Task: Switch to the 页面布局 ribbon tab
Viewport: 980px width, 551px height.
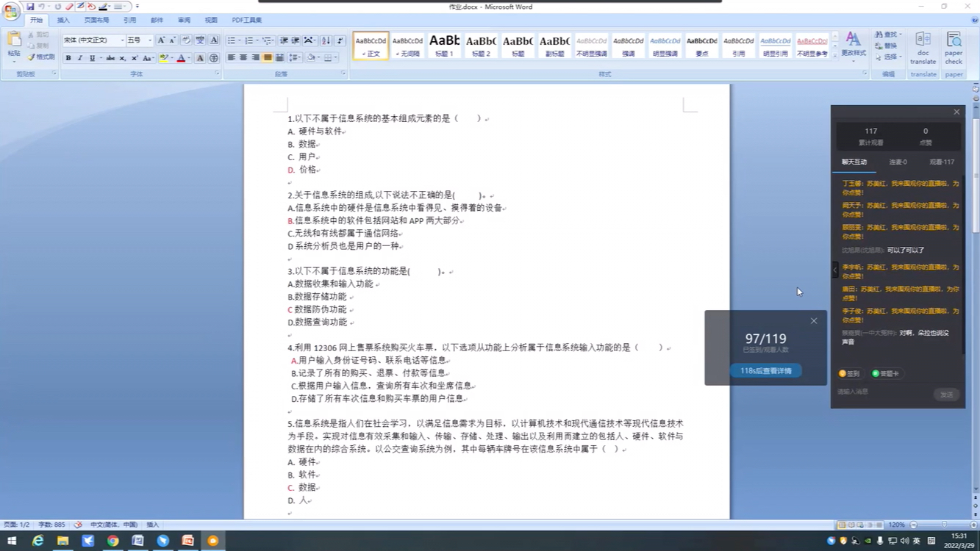Action: (96, 21)
